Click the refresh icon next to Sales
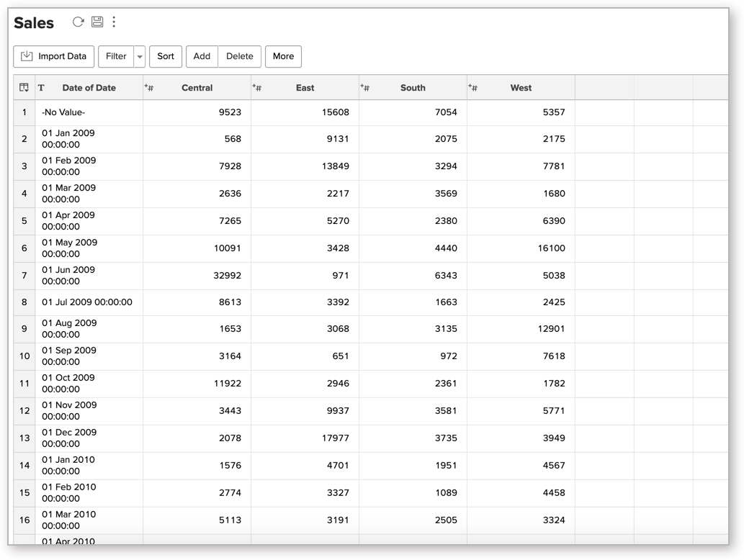The height and width of the screenshot is (560, 744). tap(78, 22)
